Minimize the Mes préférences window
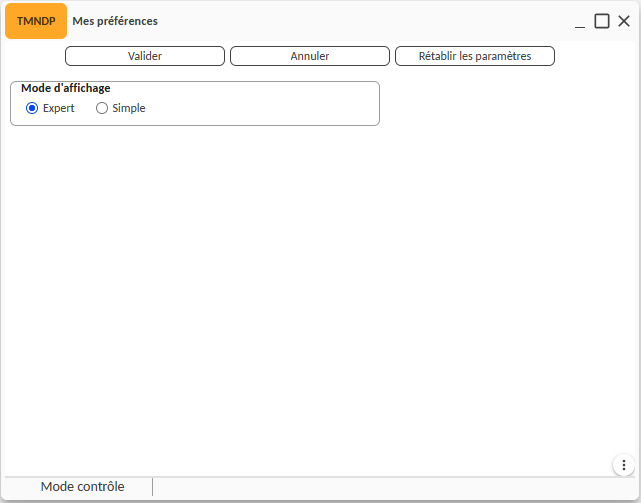 click(580, 22)
